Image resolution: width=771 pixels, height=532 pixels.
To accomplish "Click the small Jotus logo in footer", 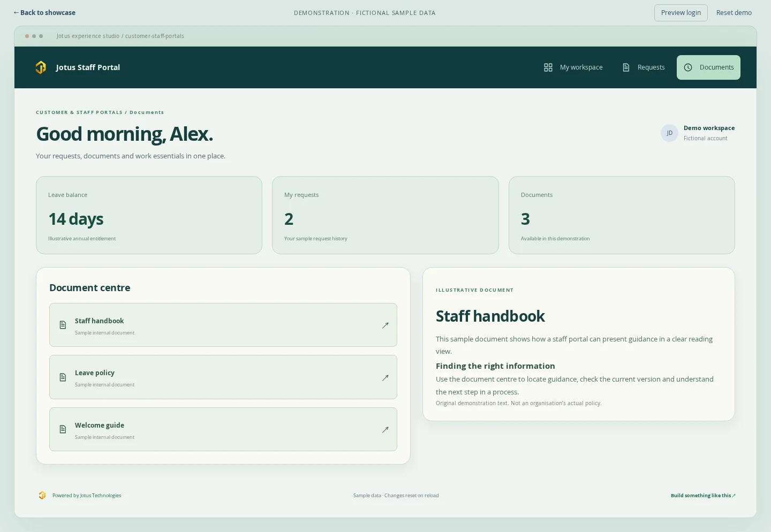I will [x=42, y=496].
